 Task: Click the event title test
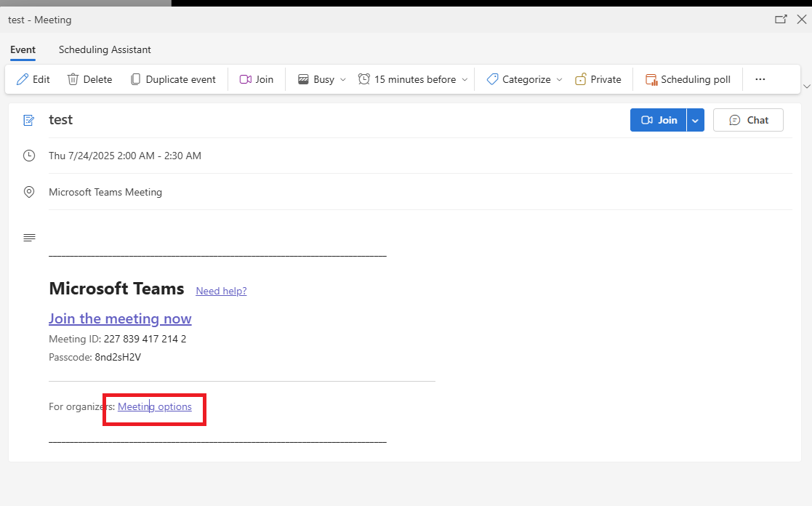point(60,120)
